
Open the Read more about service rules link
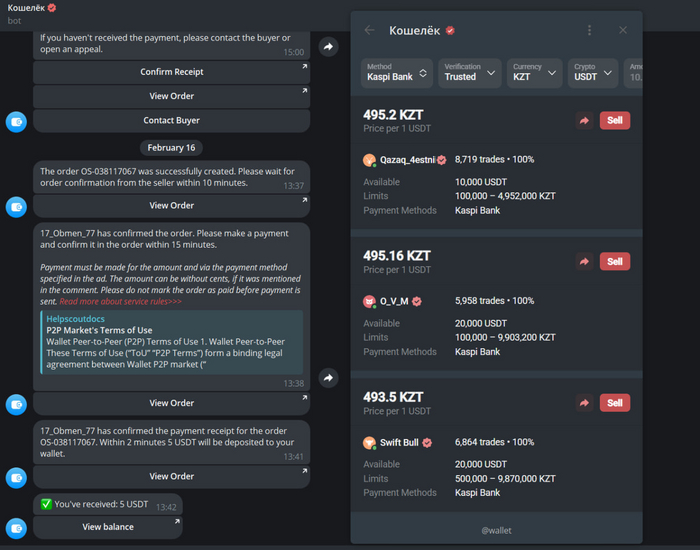coord(121,301)
